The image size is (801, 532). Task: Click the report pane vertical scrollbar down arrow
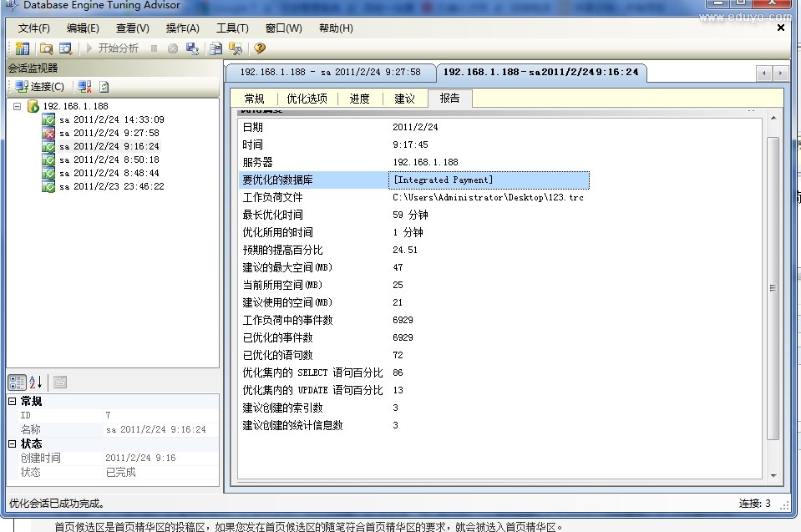[773, 474]
